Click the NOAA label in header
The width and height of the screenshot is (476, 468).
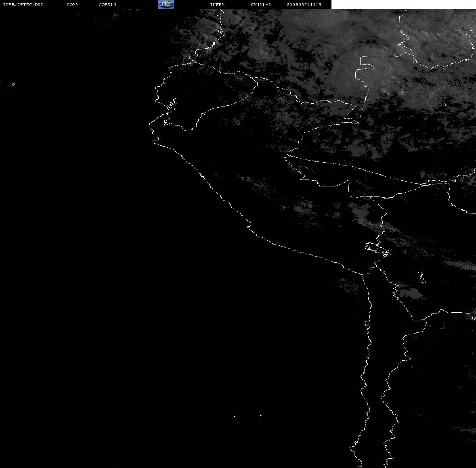pyautogui.click(x=72, y=4)
